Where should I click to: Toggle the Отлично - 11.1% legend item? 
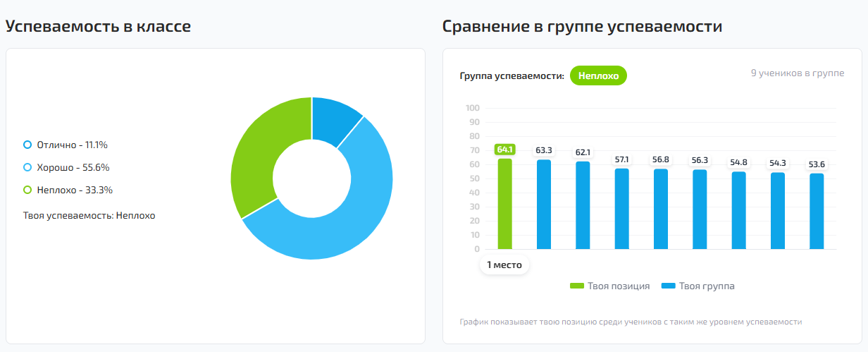[66, 145]
